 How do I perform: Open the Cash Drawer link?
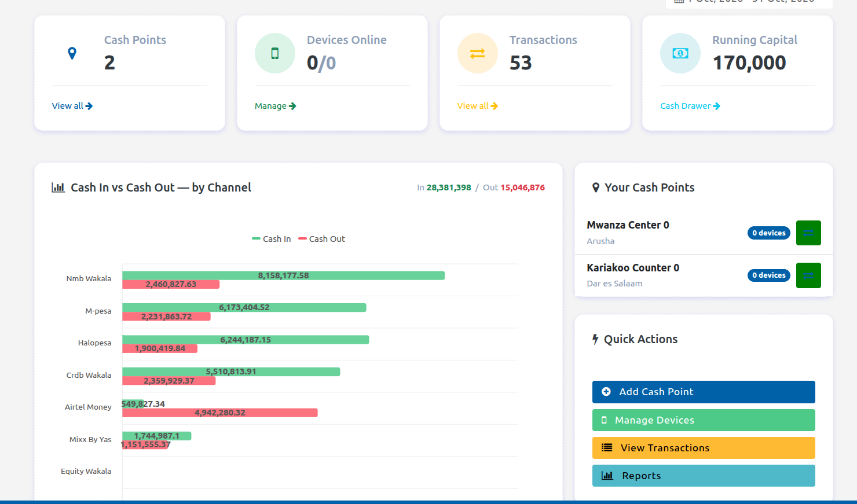click(x=690, y=106)
